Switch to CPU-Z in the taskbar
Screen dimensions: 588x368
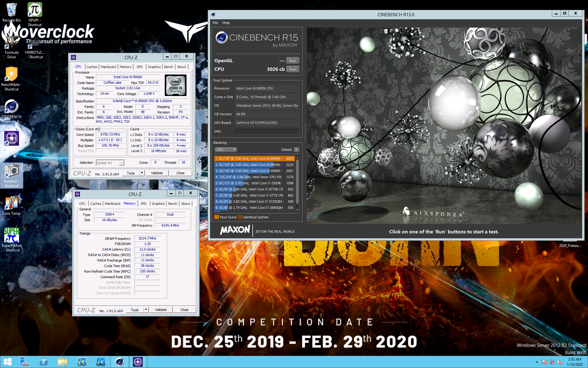(138, 362)
